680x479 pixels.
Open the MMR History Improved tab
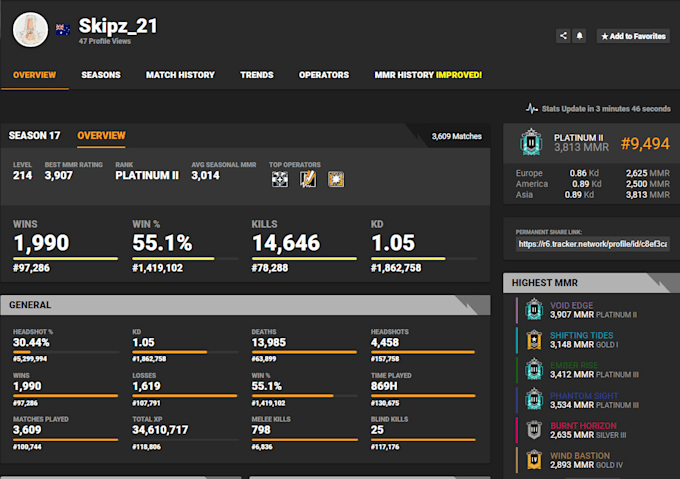tap(428, 75)
